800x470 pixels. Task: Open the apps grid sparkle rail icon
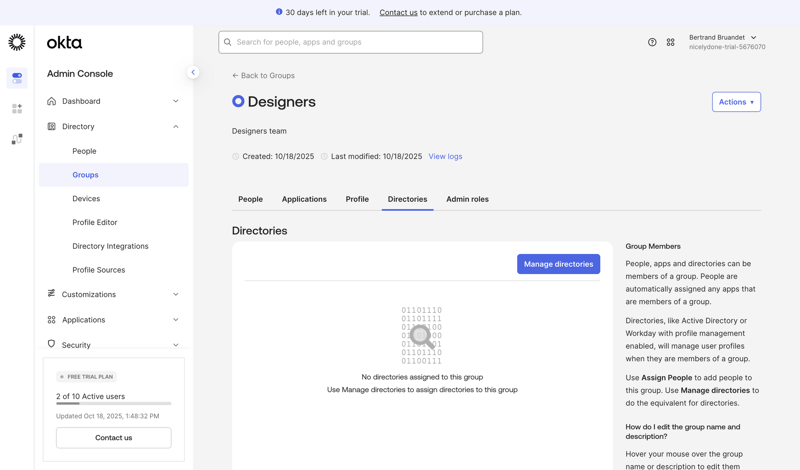click(x=17, y=109)
